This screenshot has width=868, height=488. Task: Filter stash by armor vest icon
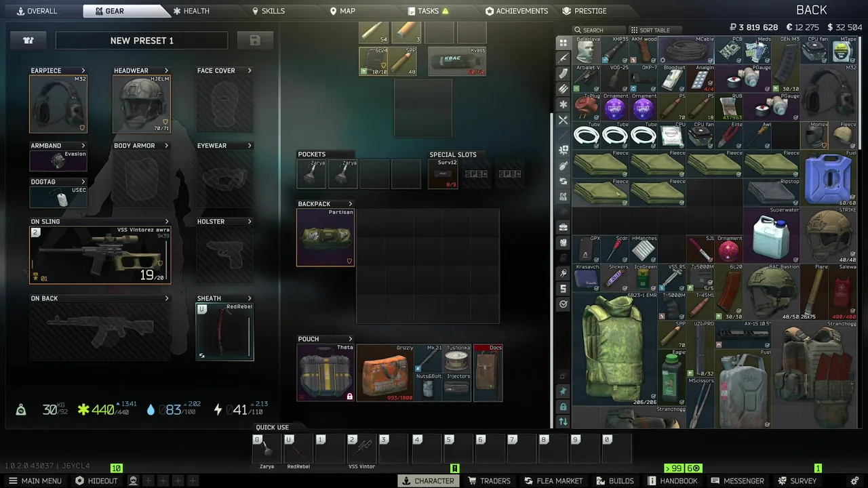[563, 243]
